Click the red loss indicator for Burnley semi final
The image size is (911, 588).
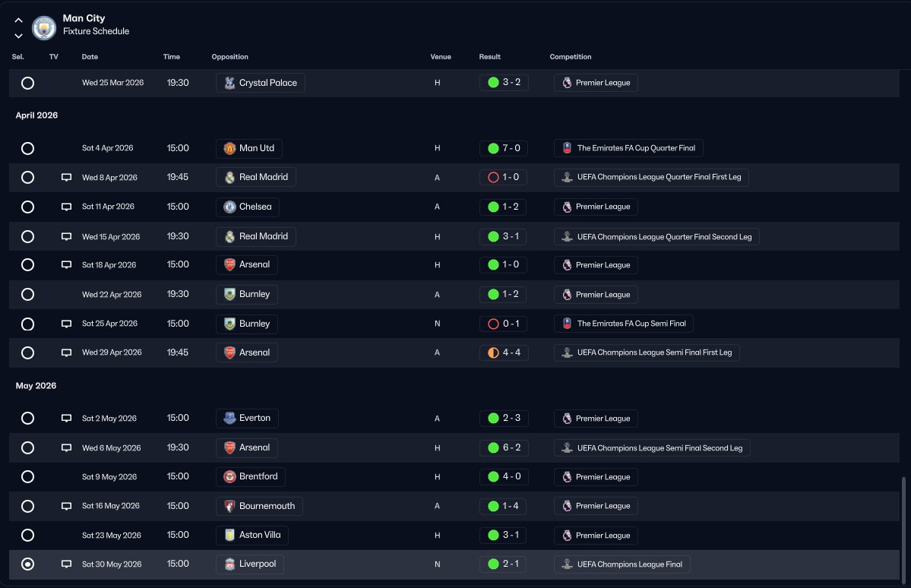493,324
